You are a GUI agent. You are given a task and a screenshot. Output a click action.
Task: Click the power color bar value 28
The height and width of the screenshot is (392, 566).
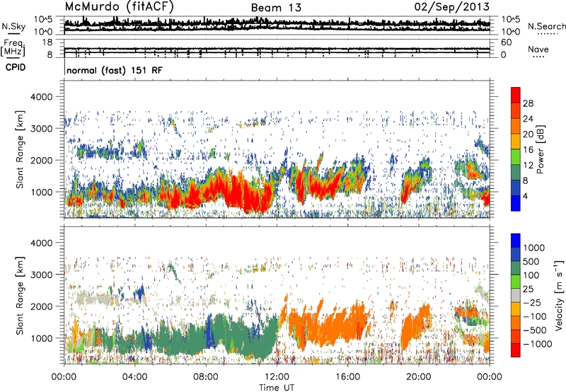click(x=528, y=103)
